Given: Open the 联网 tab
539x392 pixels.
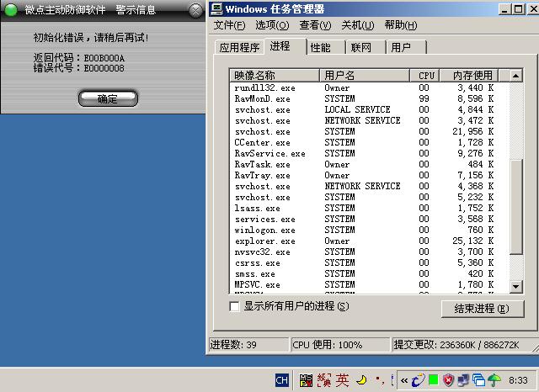Looking at the screenshot, I should point(366,47).
